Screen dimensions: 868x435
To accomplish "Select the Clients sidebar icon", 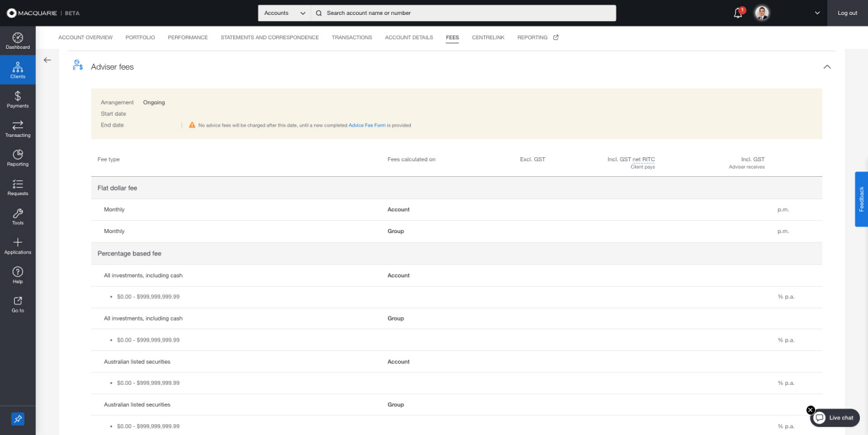I will click(x=18, y=70).
